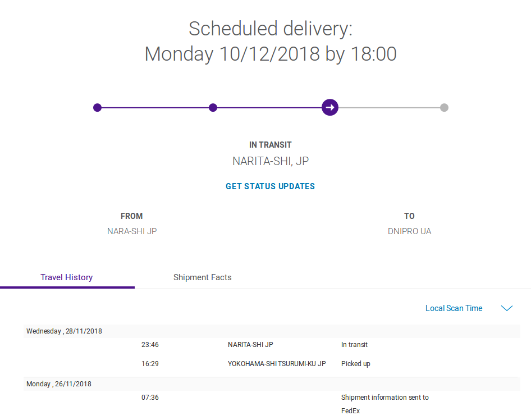The height and width of the screenshot is (420, 531).
Task: Click the gray segment of progress line
Action: [x=390, y=108]
